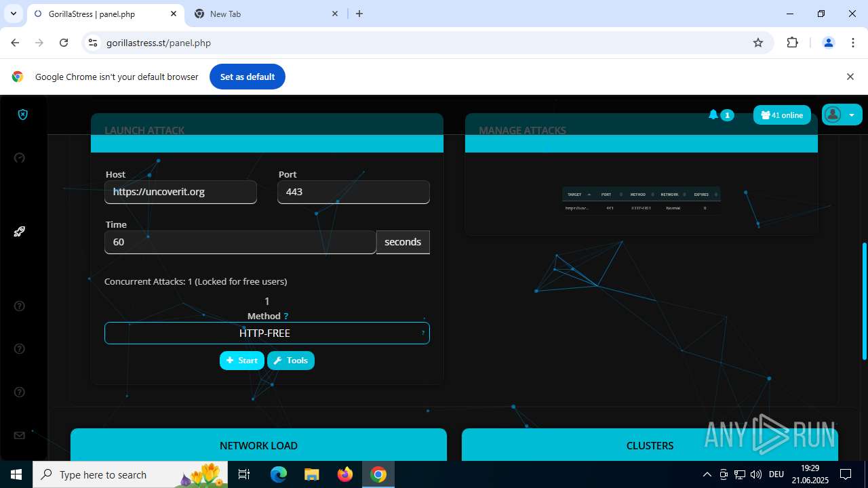Show hidden system tray icons
The image size is (868, 488).
pos(707,474)
